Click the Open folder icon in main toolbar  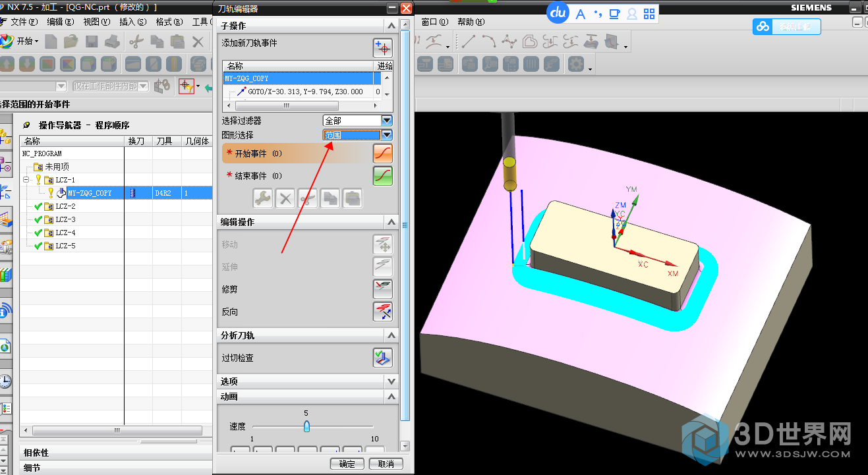71,42
